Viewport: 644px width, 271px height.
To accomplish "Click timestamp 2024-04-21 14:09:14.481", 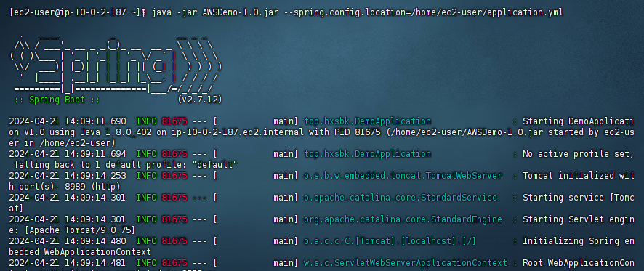I will pyautogui.click(x=68, y=263).
